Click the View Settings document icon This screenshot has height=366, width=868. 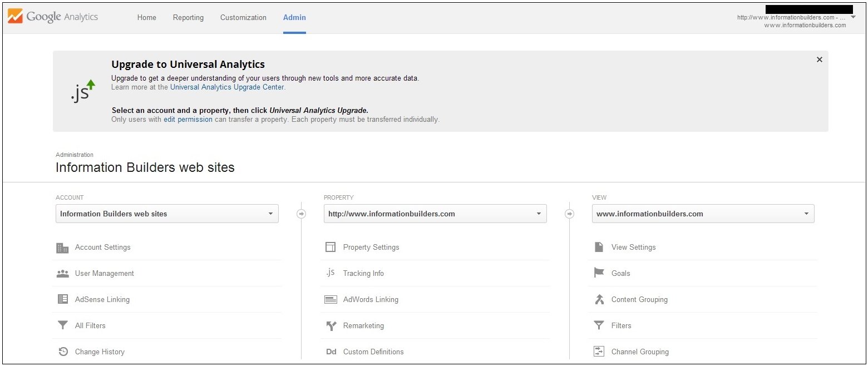click(x=599, y=247)
